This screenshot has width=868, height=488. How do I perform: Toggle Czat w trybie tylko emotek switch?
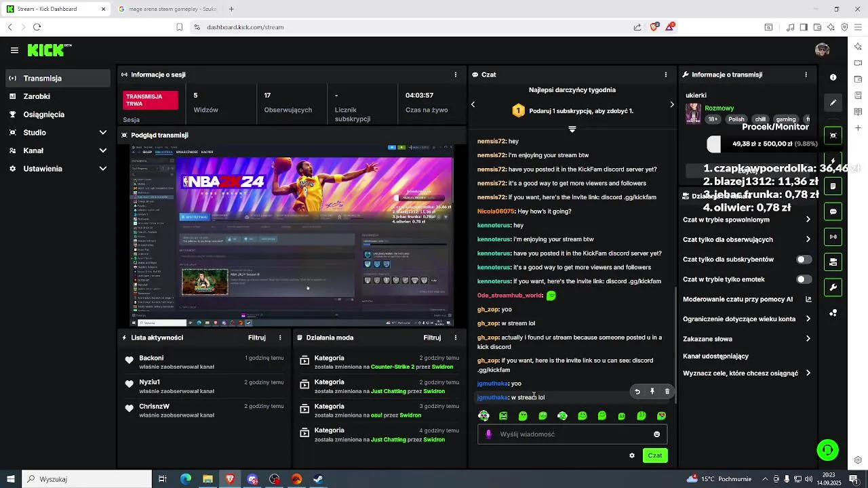(x=804, y=279)
